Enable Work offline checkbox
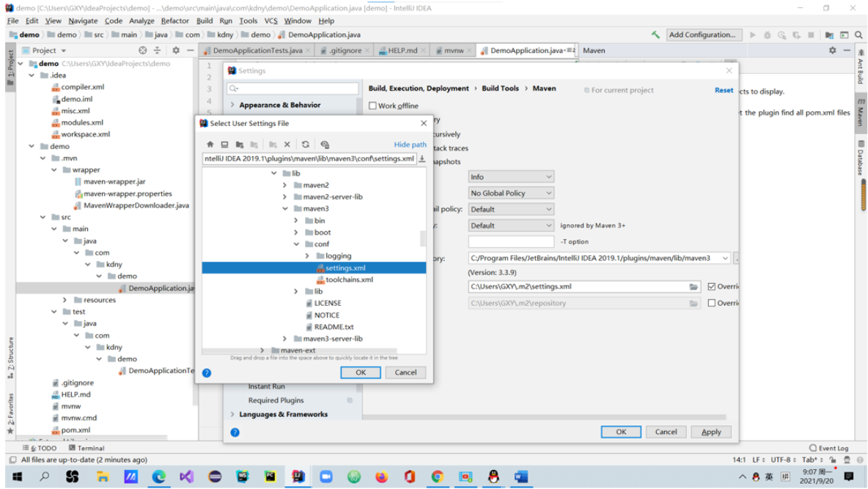The image size is (868, 489). pyautogui.click(x=372, y=106)
